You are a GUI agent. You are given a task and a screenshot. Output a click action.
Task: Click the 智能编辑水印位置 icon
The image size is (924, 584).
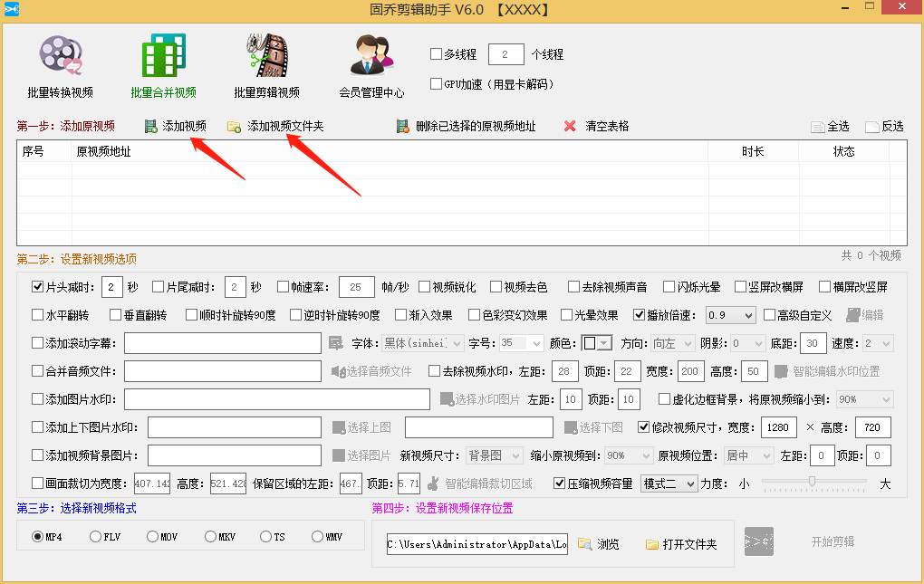pos(781,371)
